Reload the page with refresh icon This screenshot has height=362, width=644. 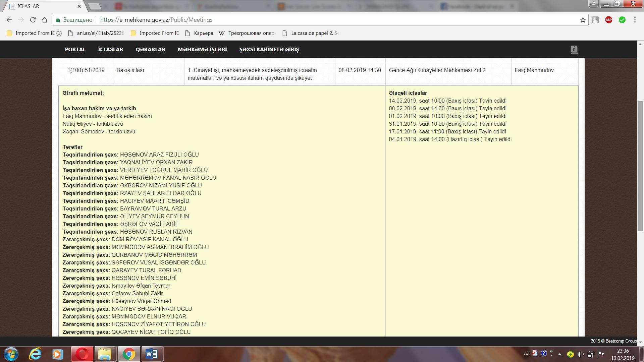click(x=33, y=20)
